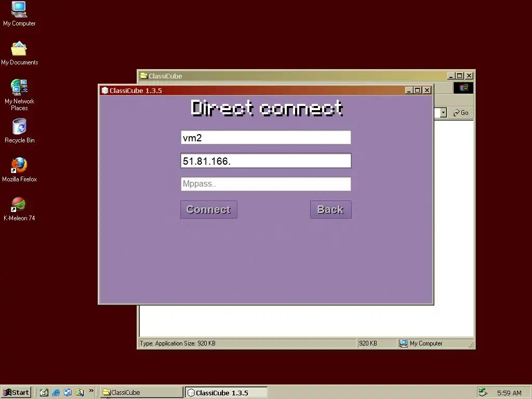532x399 pixels.
Task: Click the network tray icon
Action: click(x=483, y=393)
